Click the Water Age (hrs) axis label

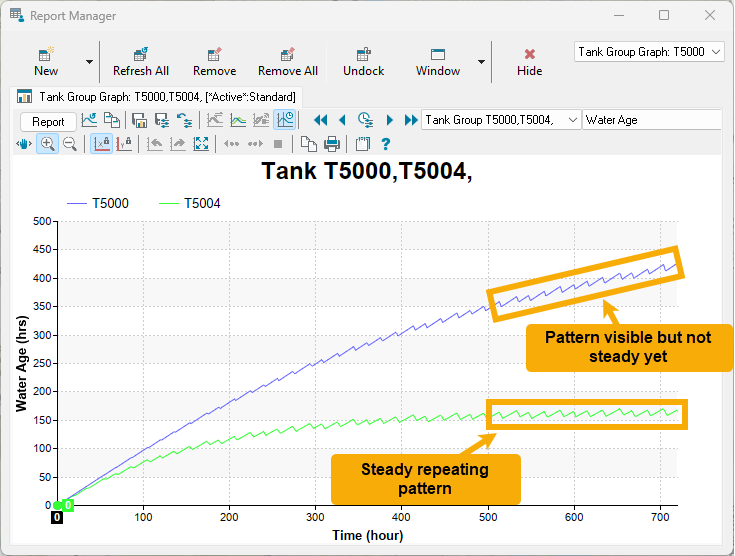point(22,364)
